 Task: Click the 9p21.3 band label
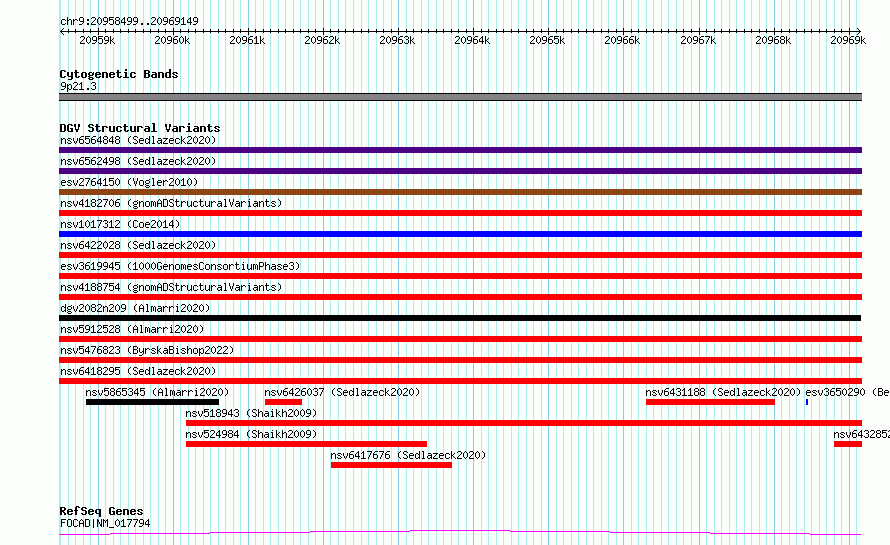(78, 86)
